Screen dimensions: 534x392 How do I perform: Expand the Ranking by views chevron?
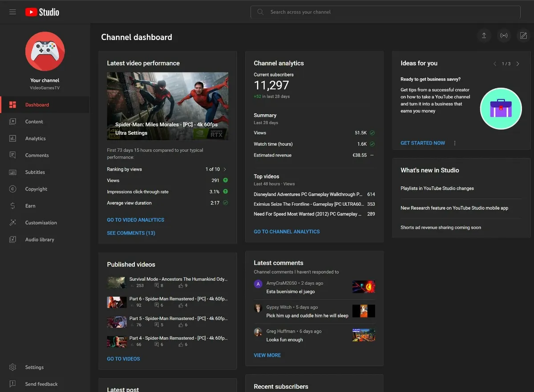point(225,169)
